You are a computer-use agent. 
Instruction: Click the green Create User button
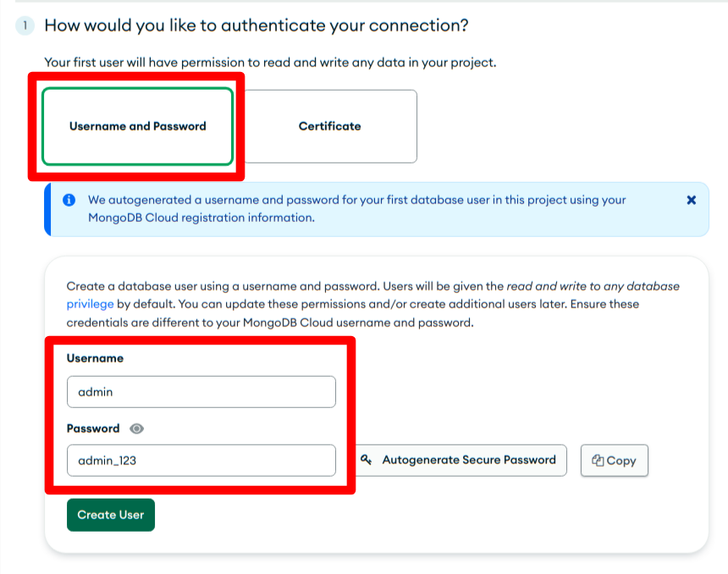click(x=111, y=515)
